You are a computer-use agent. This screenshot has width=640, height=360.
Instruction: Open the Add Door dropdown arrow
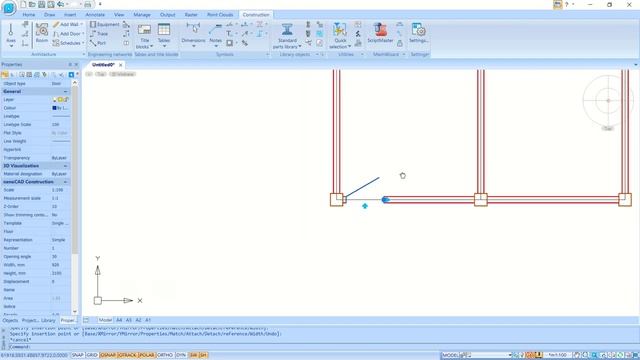[83, 34]
